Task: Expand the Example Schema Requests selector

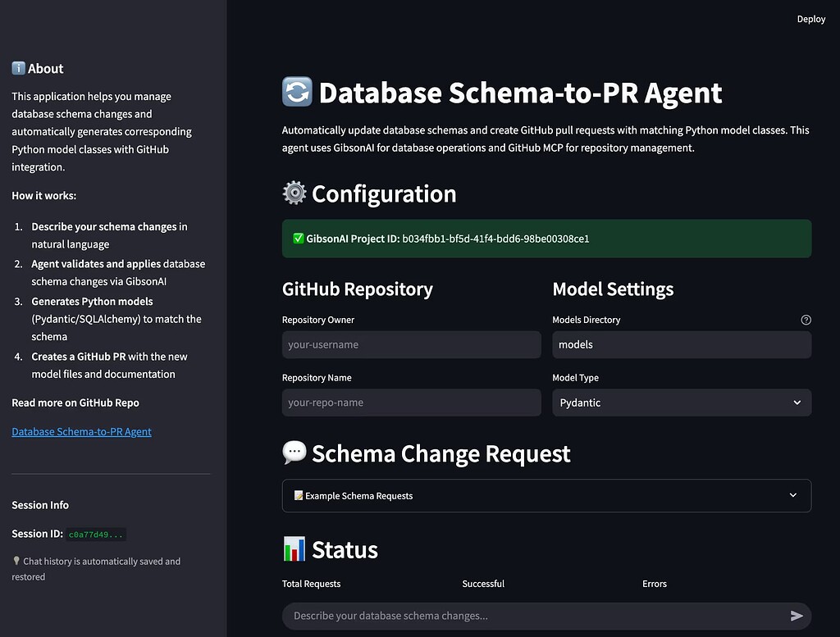Action: 546,495
